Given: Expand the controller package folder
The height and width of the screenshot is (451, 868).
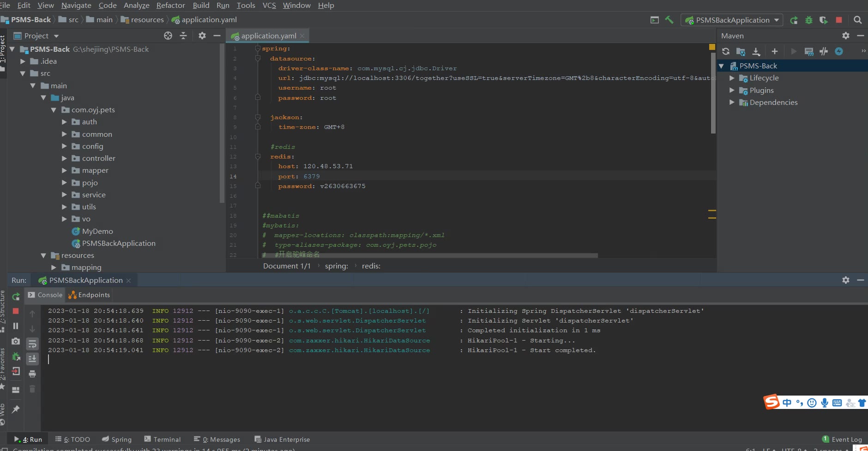Looking at the screenshot, I should 64,158.
